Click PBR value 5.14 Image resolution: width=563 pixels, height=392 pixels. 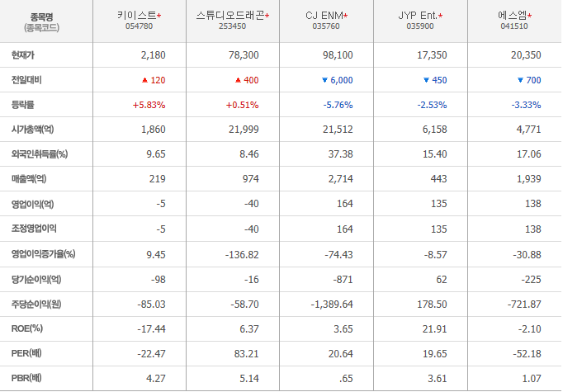249,378
